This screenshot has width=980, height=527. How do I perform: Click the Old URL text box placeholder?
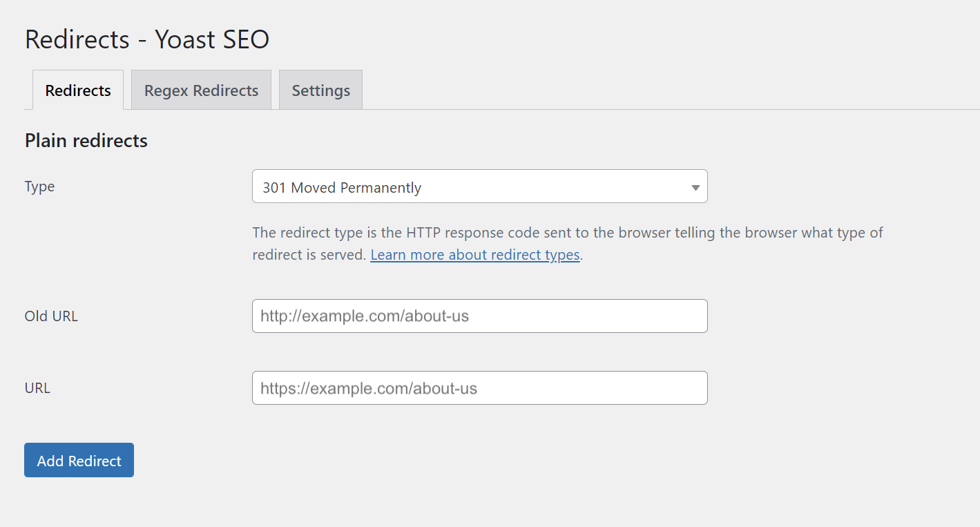(x=479, y=316)
